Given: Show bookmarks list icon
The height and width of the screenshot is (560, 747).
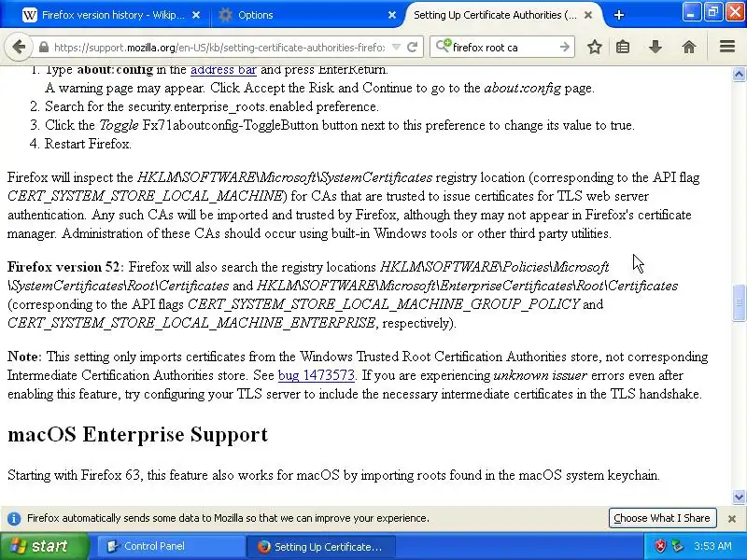Looking at the screenshot, I should (x=623, y=48).
